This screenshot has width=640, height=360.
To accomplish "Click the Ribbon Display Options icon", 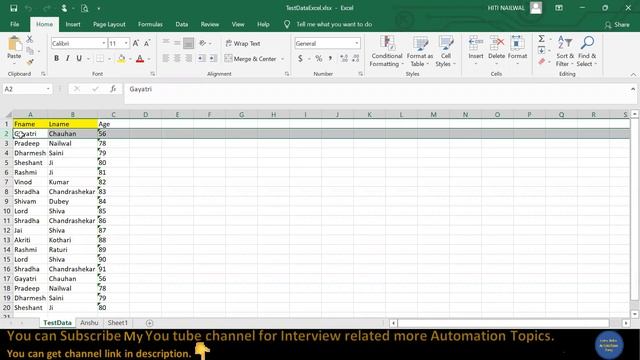I will tap(559, 8).
